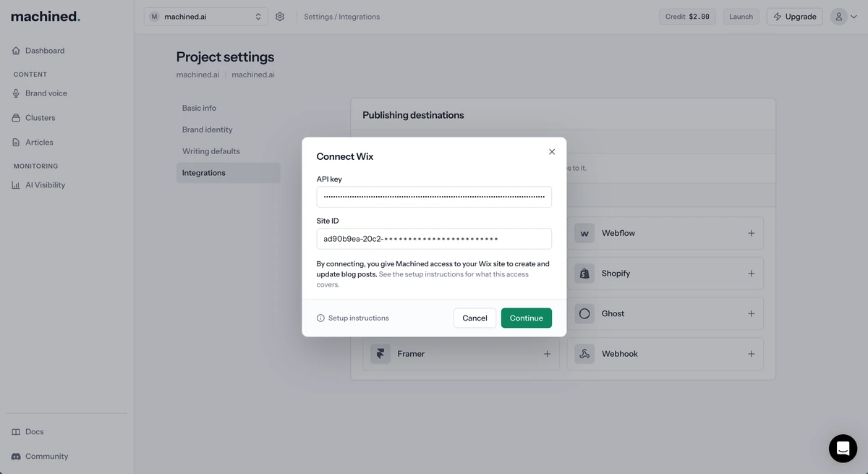Image resolution: width=868 pixels, height=474 pixels.
Task: Open the machined.ai project switcher dropdown
Action: pos(205,17)
